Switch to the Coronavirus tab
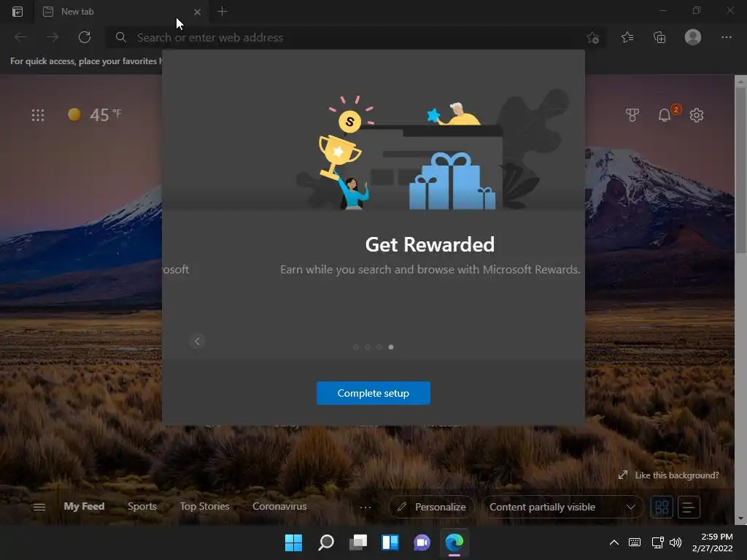Screen dimensions: 747x560 [x=279, y=506]
